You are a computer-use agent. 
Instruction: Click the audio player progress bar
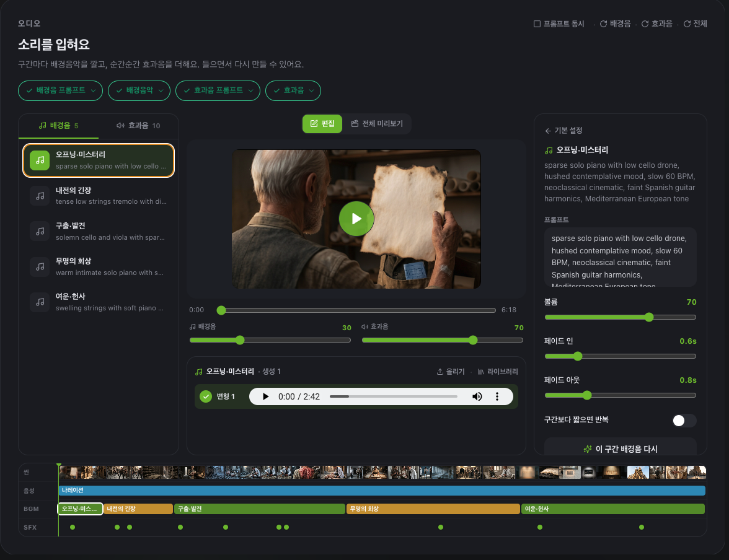pyautogui.click(x=393, y=396)
